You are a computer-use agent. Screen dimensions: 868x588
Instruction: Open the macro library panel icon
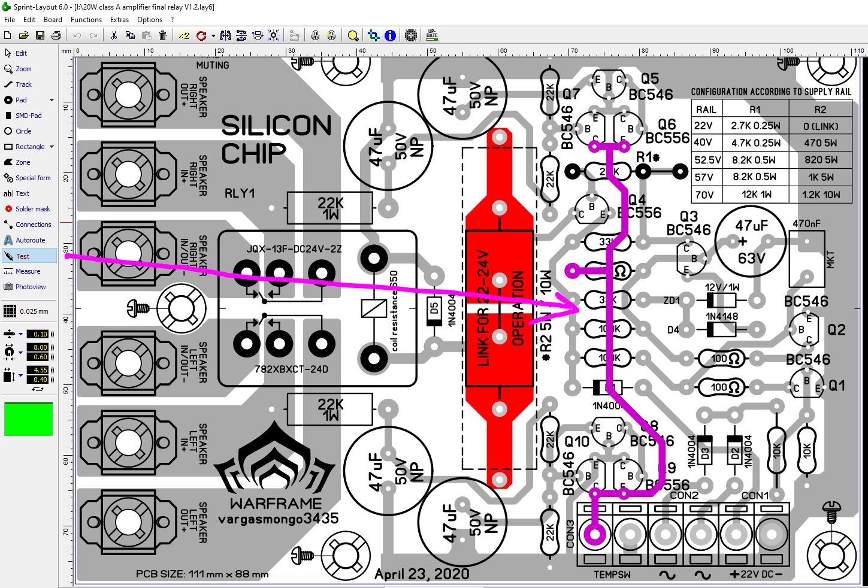[411, 35]
